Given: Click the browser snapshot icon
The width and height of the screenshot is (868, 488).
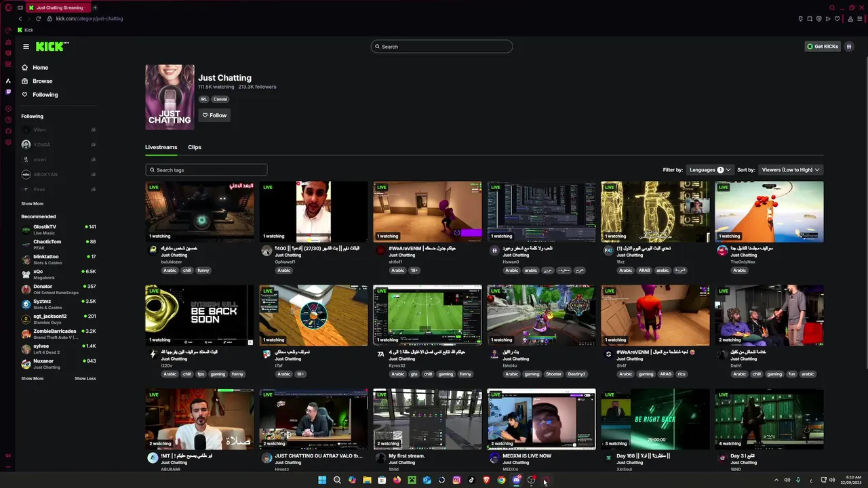Looking at the screenshot, I should click(x=810, y=18).
